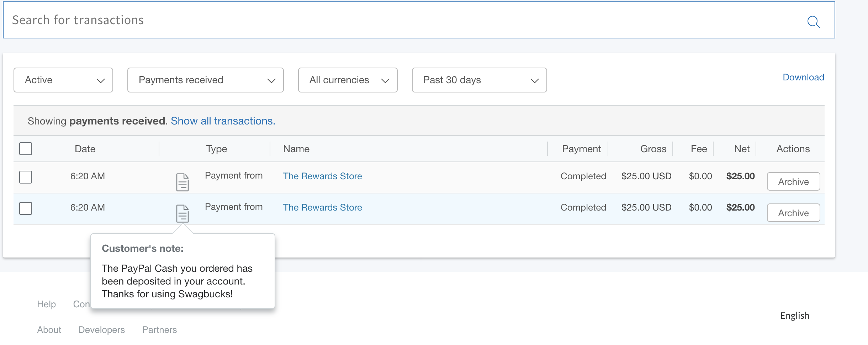Open the All currencies dropdown
The width and height of the screenshot is (868, 345).
pyautogui.click(x=348, y=80)
